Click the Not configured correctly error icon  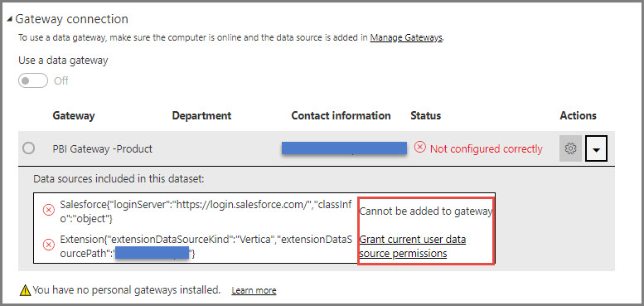tap(419, 148)
